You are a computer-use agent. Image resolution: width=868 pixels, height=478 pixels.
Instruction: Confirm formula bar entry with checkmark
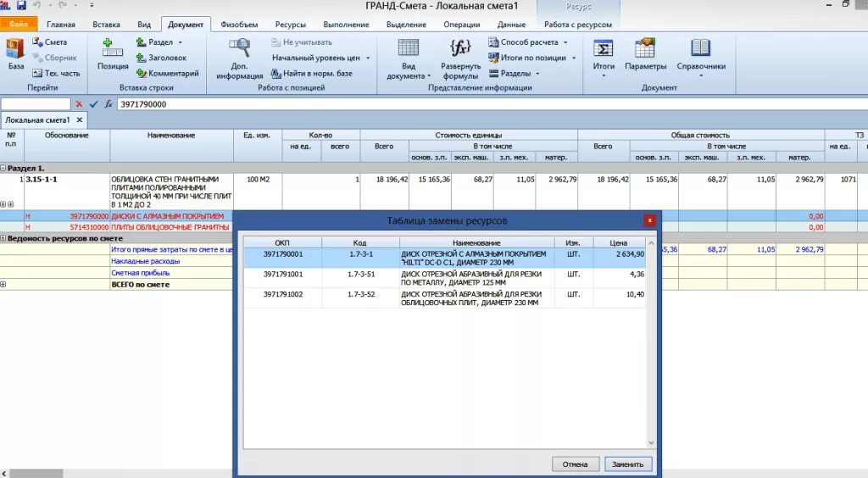(x=93, y=104)
